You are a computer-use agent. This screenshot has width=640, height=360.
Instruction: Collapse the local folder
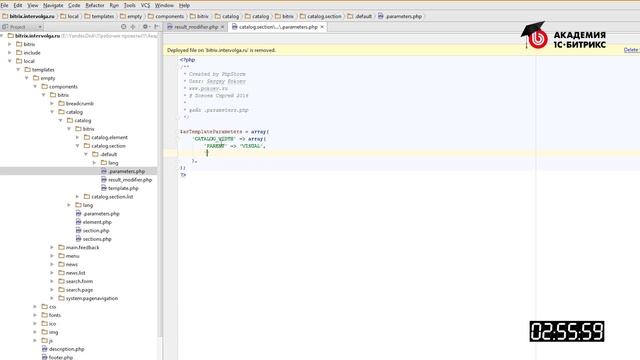(10, 61)
